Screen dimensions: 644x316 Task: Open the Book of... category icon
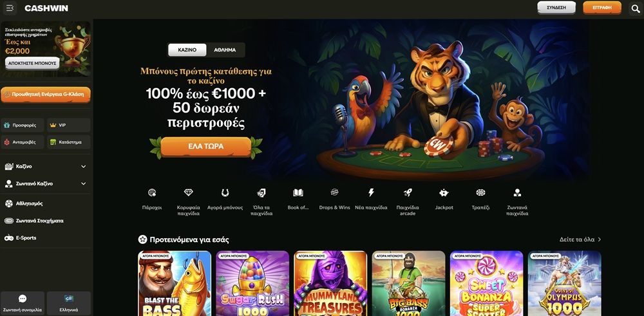298,192
